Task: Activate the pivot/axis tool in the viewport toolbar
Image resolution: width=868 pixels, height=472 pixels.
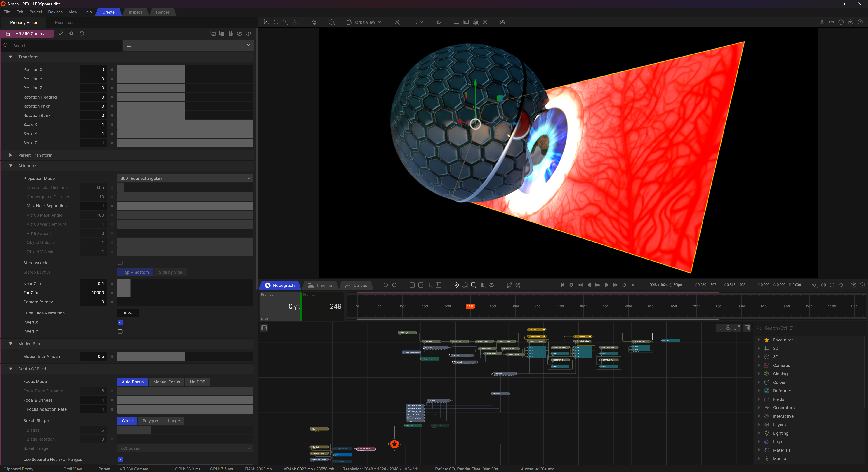Action: point(295,22)
